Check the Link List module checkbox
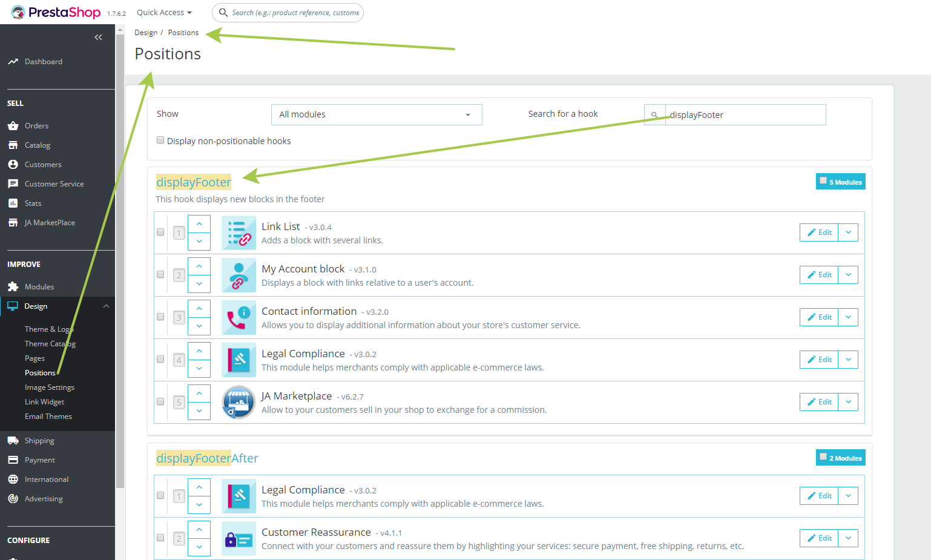 coord(160,232)
